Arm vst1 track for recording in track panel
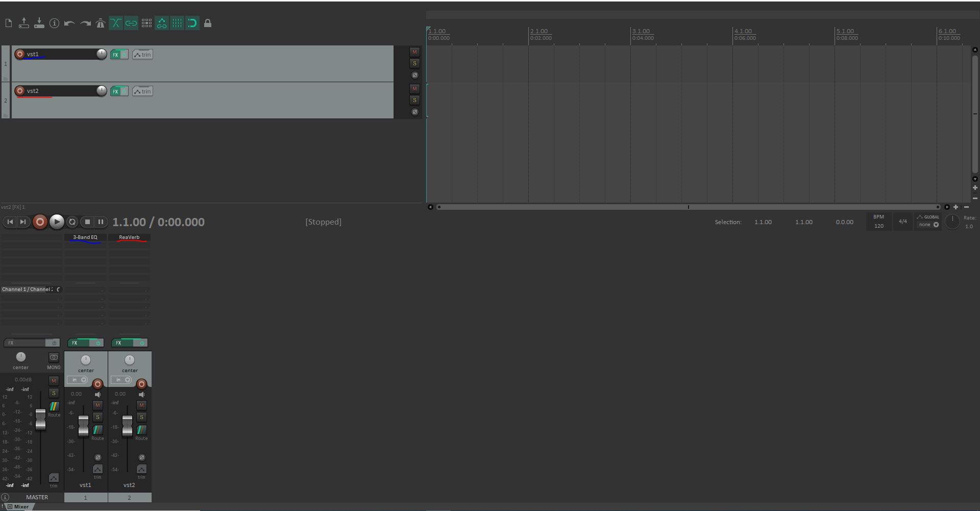This screenshot has width=980, height=511. (20, 54)
